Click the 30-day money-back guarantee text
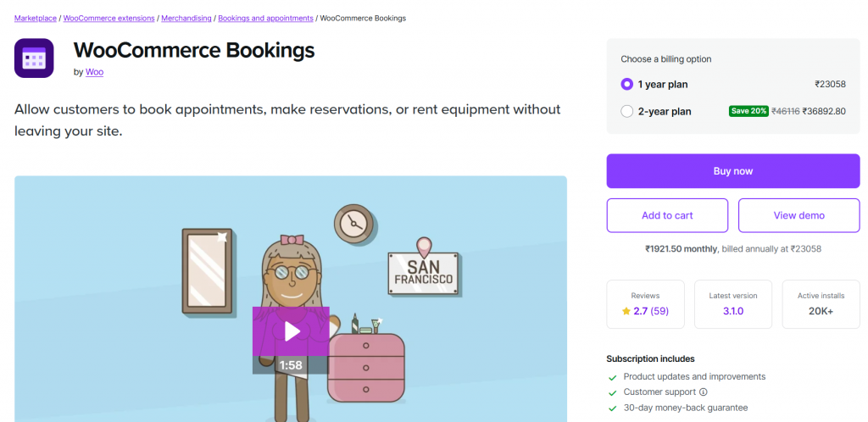Viewport: 868px width, 422px height. [685, 408]
